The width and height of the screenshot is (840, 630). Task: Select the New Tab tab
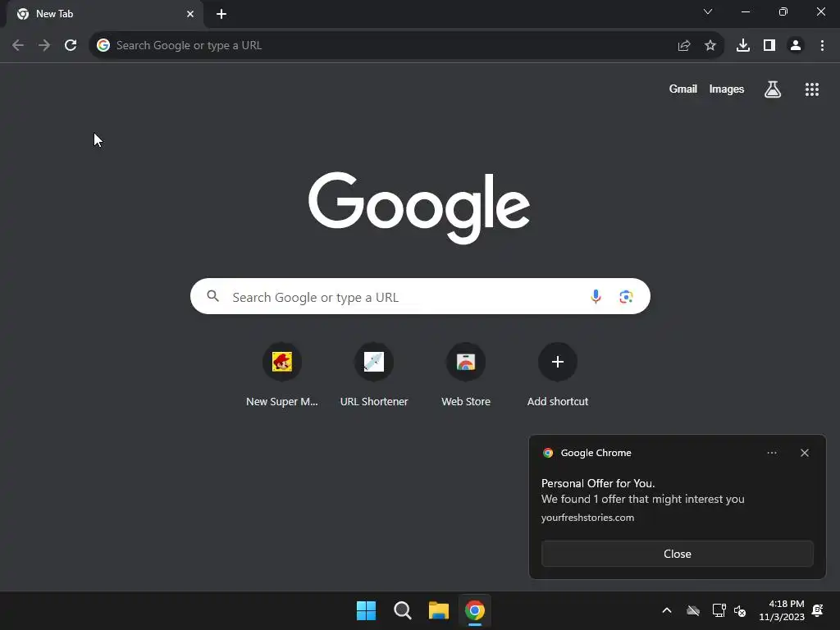104,14
